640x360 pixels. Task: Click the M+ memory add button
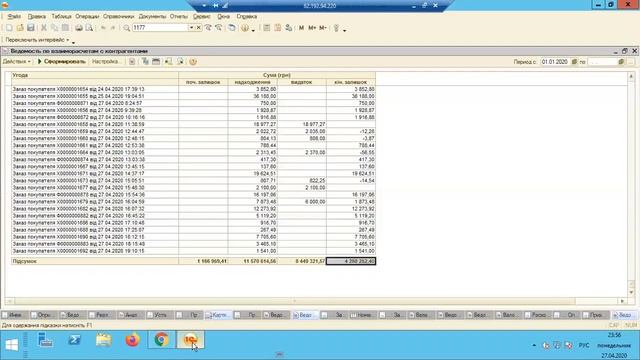point(312,28)
